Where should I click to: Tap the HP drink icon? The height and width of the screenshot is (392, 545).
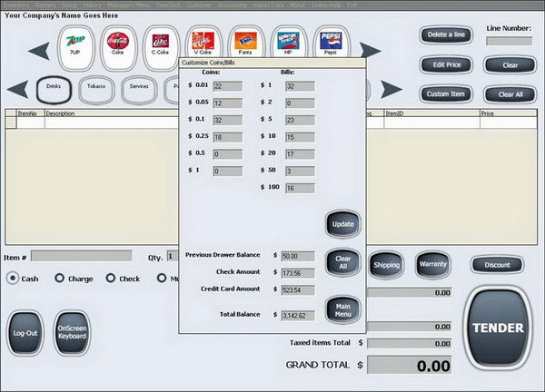(289, 42)
